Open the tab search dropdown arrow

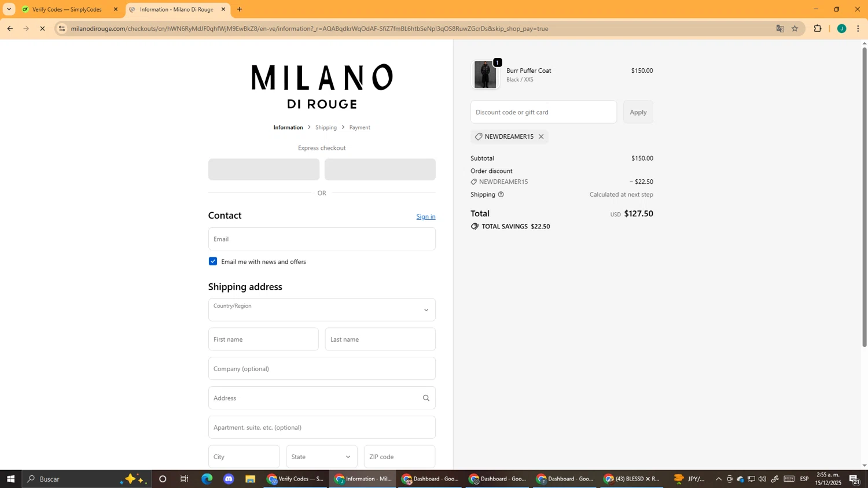coord(9,9)
